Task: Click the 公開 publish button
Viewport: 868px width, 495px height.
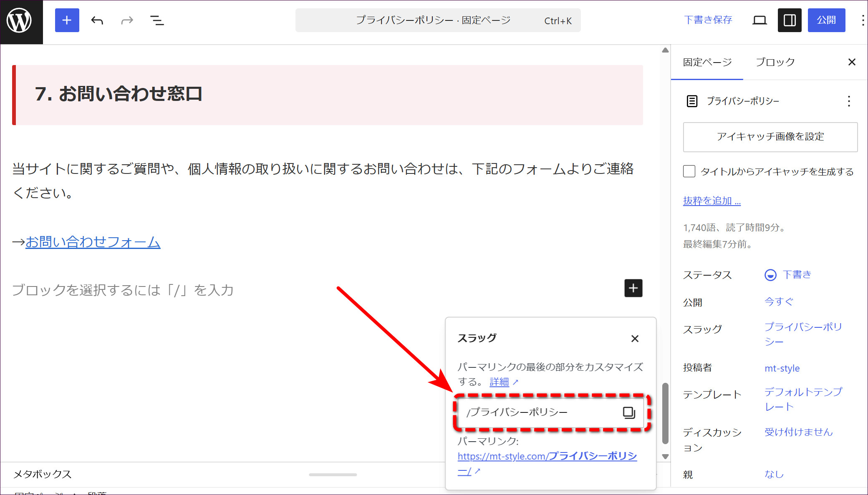Action: coord(826,20)
